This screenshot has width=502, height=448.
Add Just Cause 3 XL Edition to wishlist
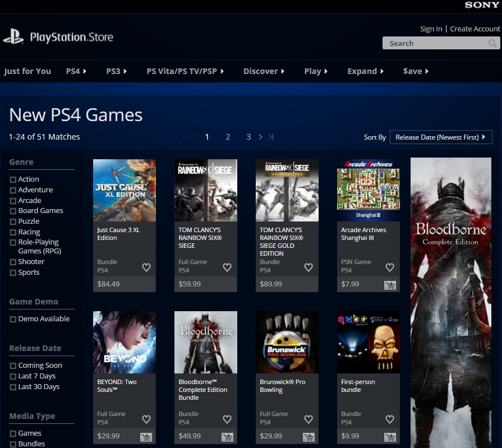(146, 267)
